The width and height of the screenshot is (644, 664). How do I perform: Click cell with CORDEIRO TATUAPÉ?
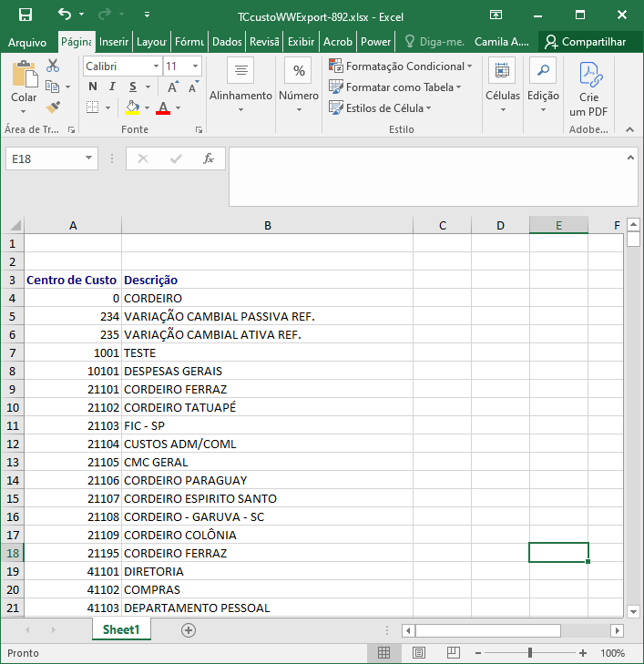tap(267, 407)
